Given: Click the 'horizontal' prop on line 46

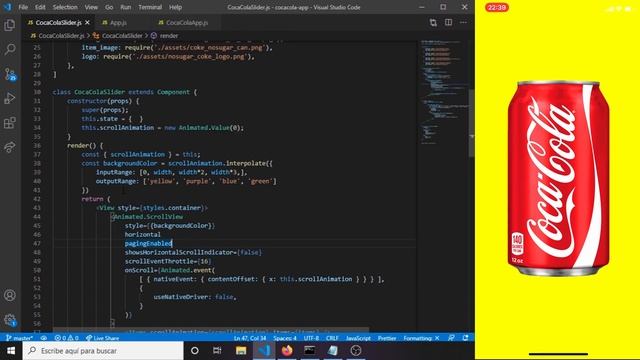Looking at the screenshot, I should click(x=142, y=234).
